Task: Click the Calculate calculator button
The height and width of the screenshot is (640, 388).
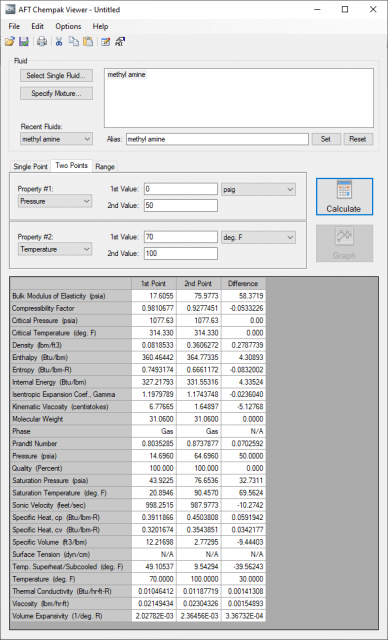Action: [x=344, y=196]
